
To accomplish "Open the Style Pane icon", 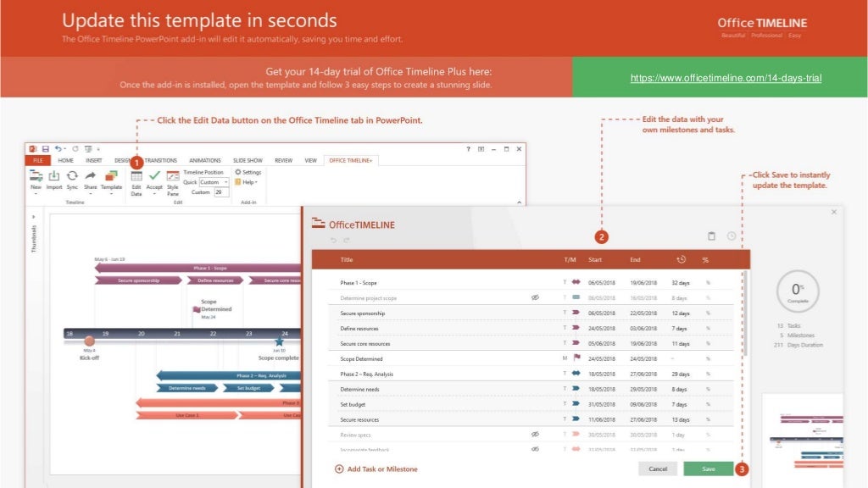I will click(x=173, y=176).
